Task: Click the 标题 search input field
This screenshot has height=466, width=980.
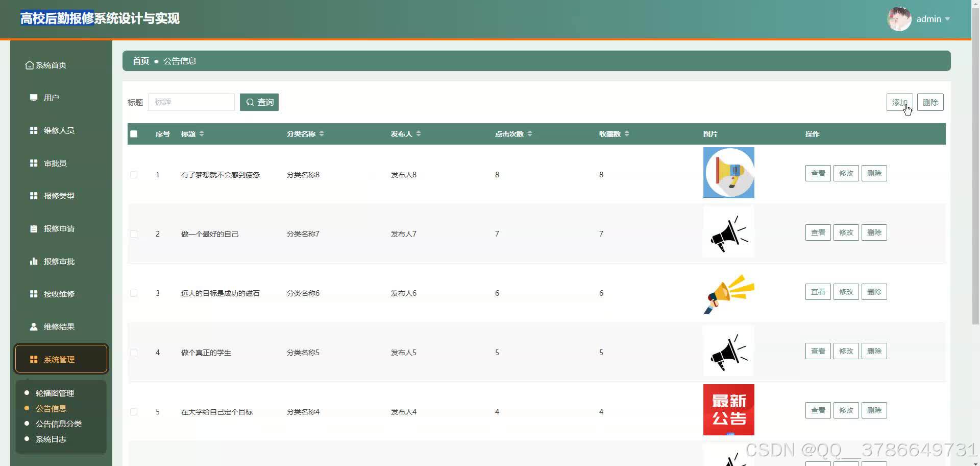Action: click(191, 102)
